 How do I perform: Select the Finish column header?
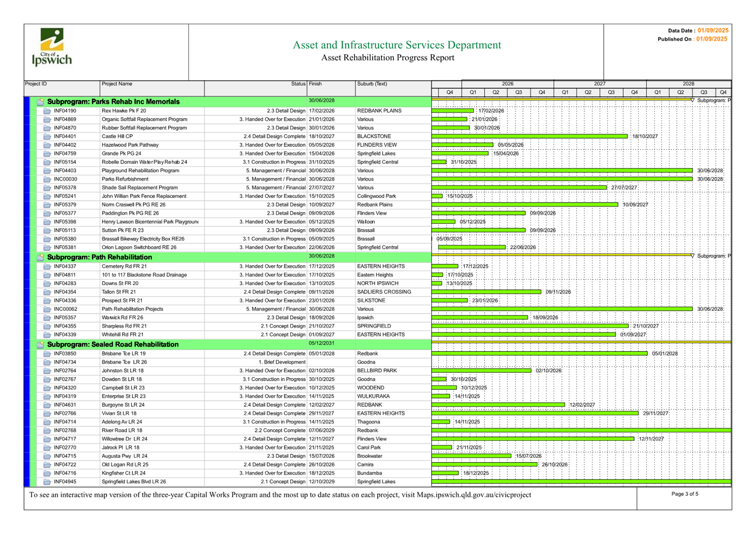(331, 88)
